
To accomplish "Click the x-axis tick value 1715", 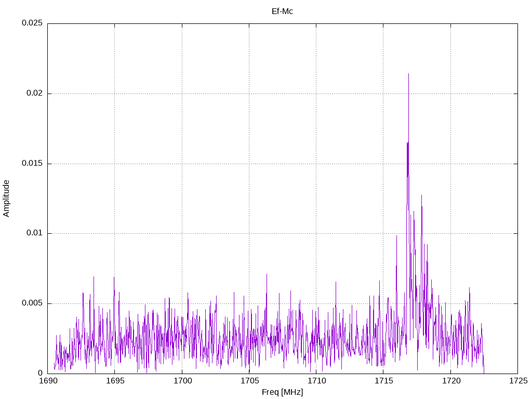I will [384, 381].
